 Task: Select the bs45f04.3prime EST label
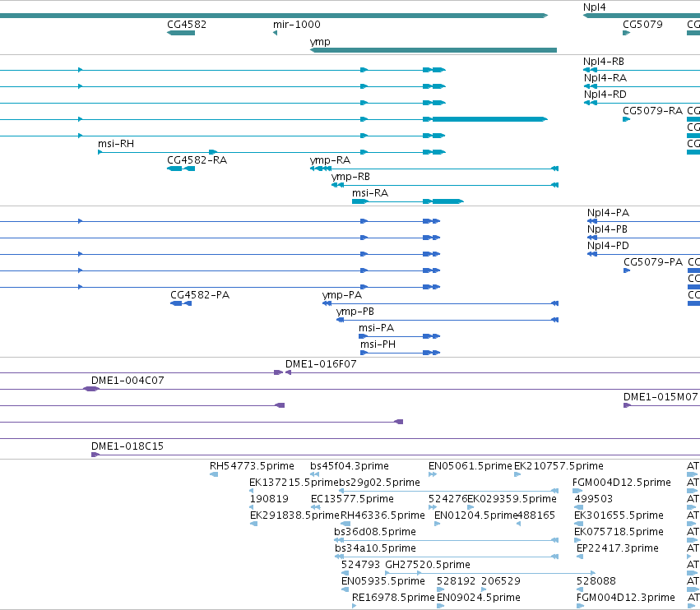tap(350, 466)
